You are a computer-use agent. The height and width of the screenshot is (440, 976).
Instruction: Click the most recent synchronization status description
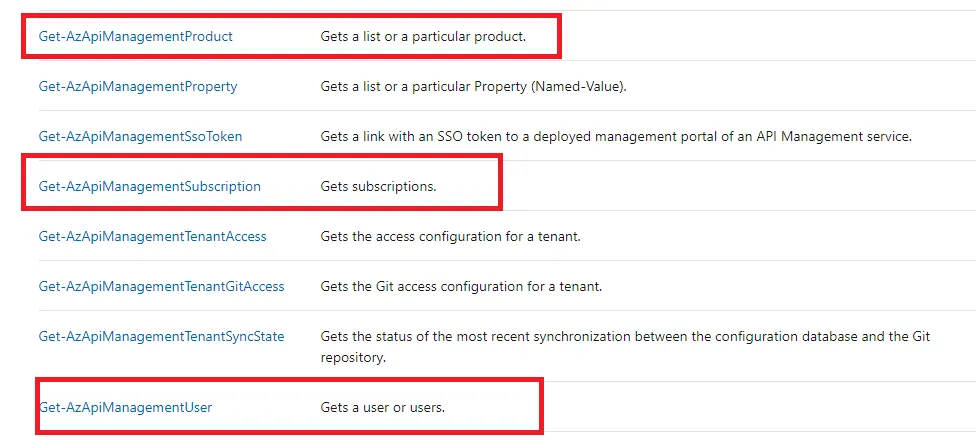point(625,336)
